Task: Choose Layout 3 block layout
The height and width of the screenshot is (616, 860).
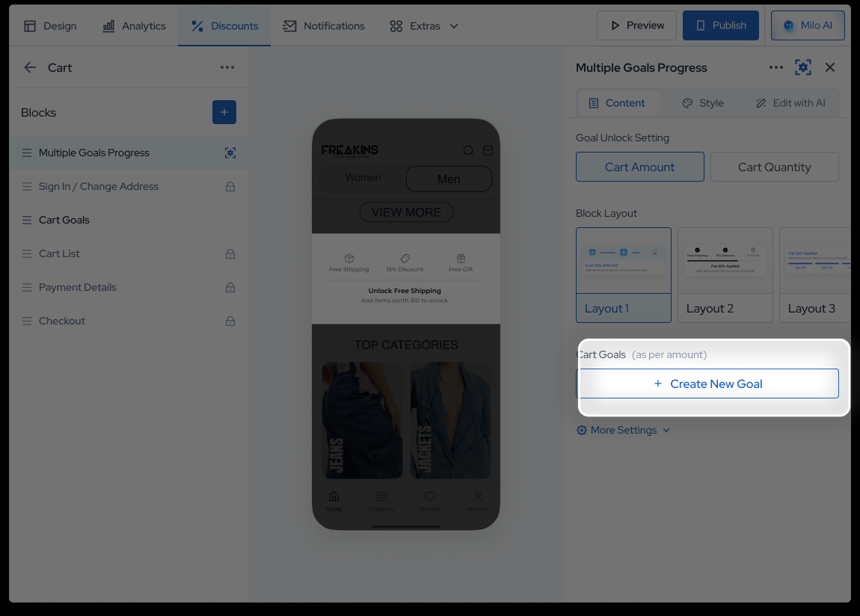Action: point(815,275)
